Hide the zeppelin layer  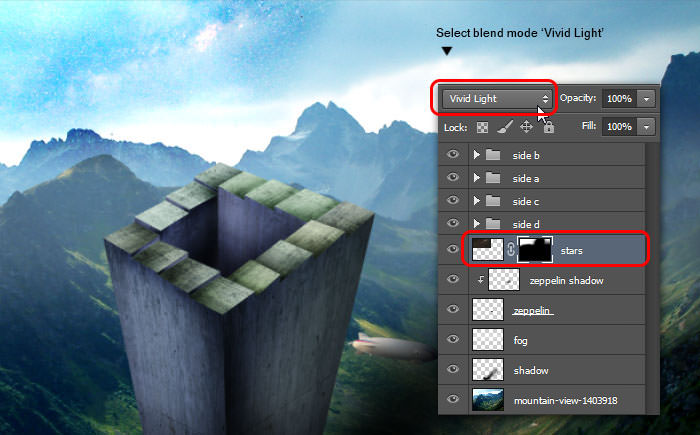pos(453,309)
